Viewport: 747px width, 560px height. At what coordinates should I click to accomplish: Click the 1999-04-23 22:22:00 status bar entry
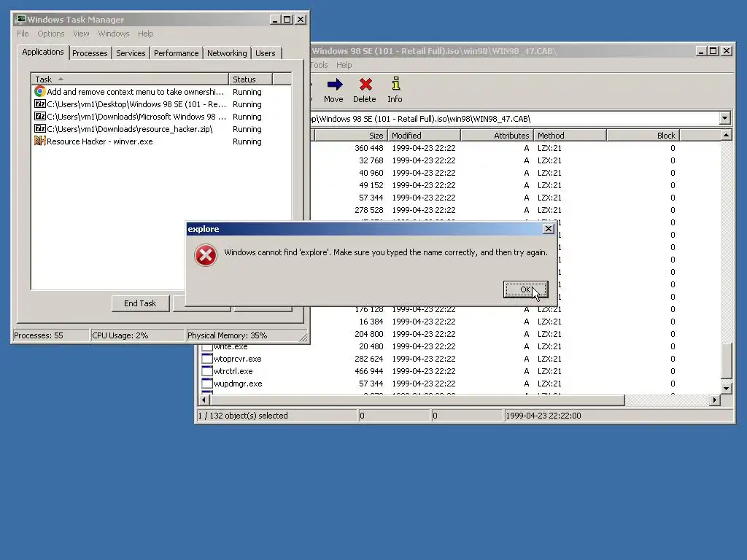[618, 415]
